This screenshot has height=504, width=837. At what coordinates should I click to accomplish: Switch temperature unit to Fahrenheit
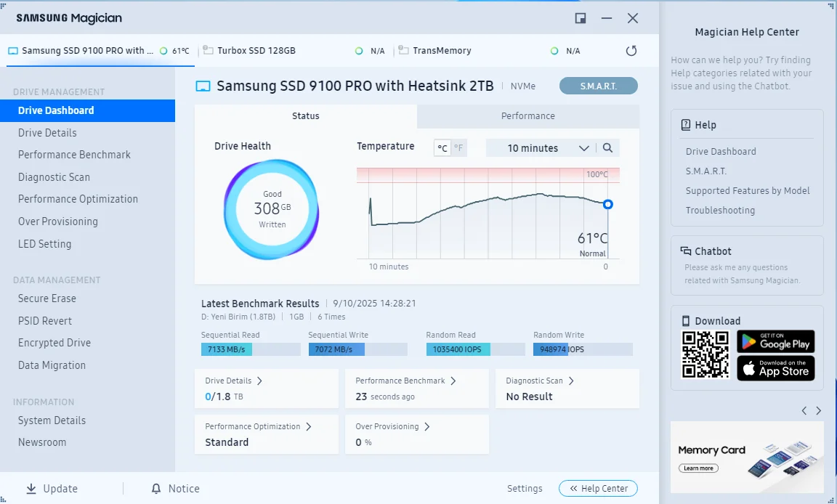458,147
